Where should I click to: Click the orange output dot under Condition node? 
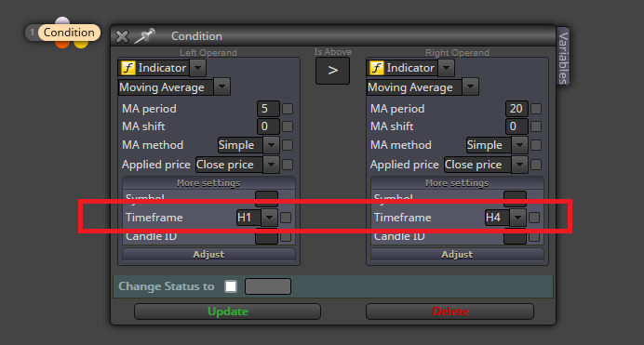[x=62, y=44]
